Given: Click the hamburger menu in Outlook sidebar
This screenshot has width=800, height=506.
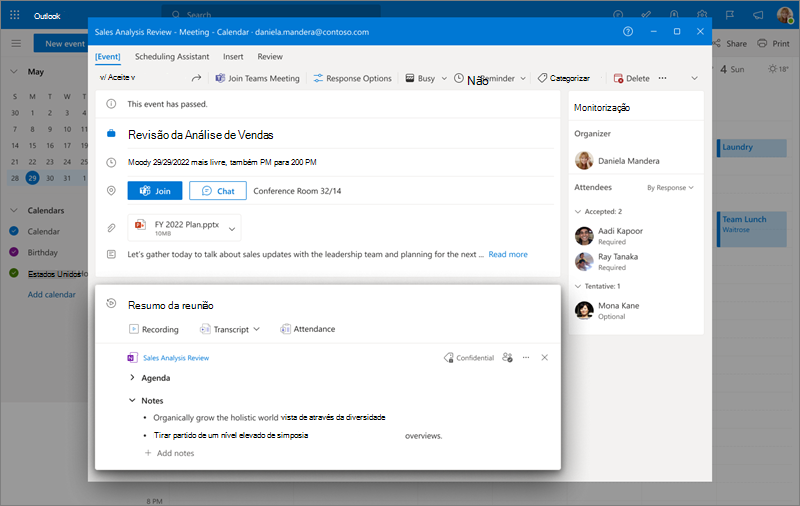Looking at the screenshot, I should (16, 43).
